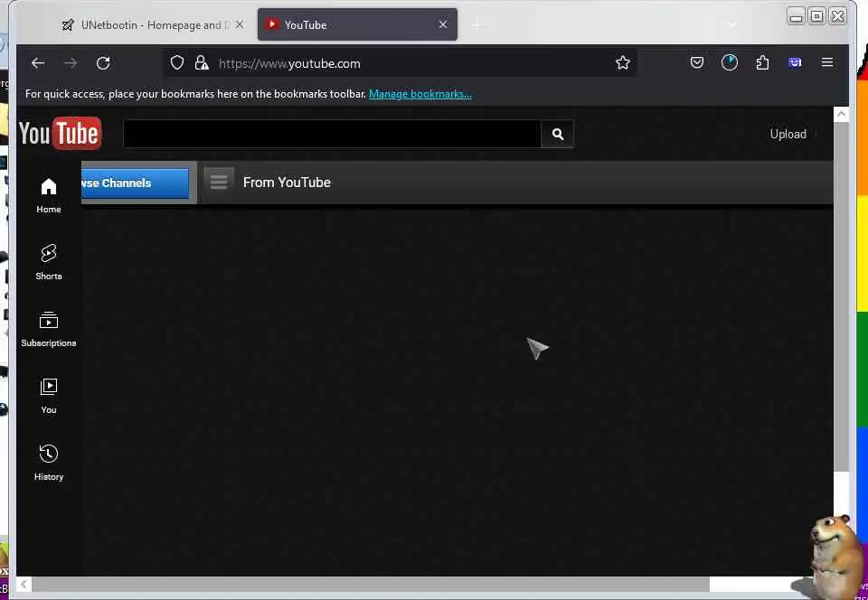
Task: Click the vertical scrollbar up arrow
Action: [x=841, y=114]
